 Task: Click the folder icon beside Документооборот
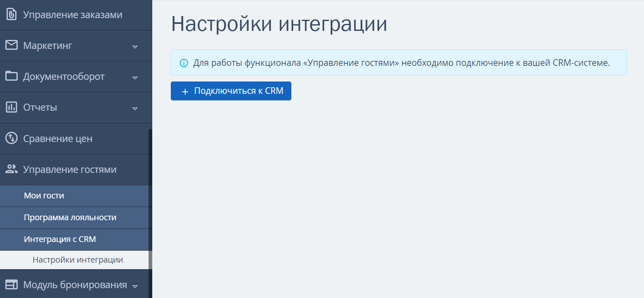(x=12, y=76)
